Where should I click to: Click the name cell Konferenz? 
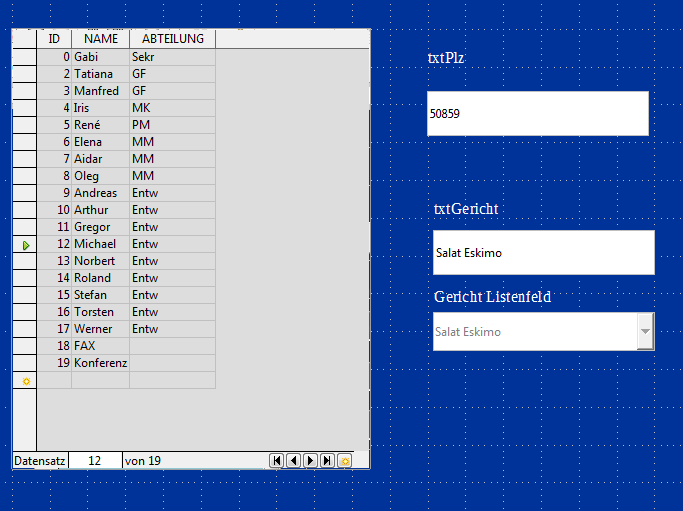click(100, 363)
